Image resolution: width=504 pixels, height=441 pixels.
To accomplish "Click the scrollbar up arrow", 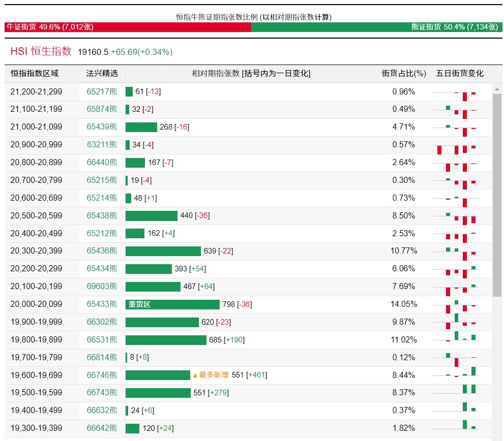I will (x=497, y=88).
